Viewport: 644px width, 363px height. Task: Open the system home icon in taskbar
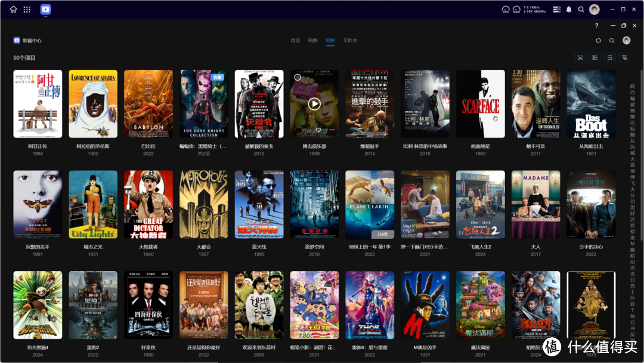pos(13,9)
